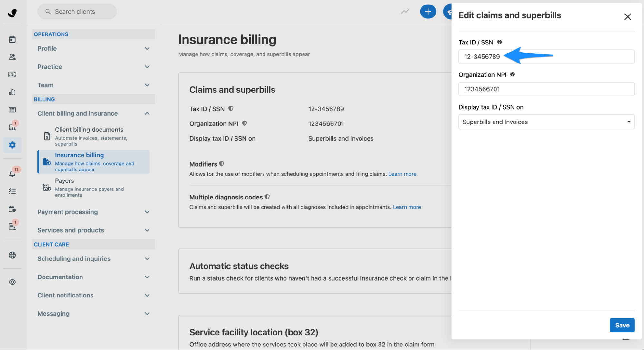
Task: Click shield icon next to Organization NPI row
Action: [x=245, y=123]
